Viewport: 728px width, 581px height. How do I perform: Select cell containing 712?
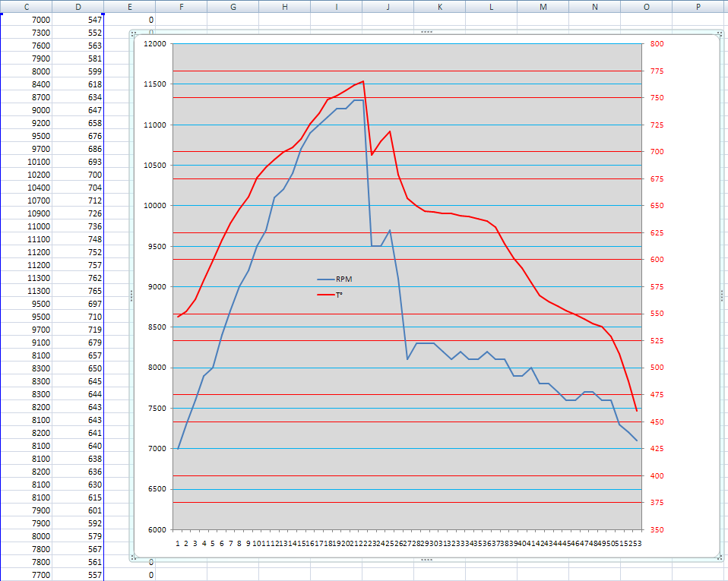(78, 201)
